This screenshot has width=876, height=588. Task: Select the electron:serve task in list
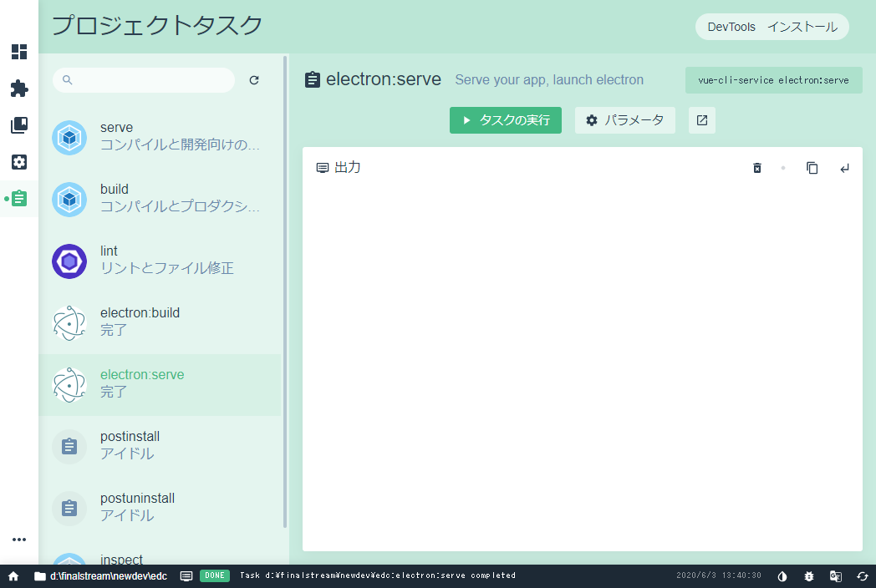click(x=160, y=385)
